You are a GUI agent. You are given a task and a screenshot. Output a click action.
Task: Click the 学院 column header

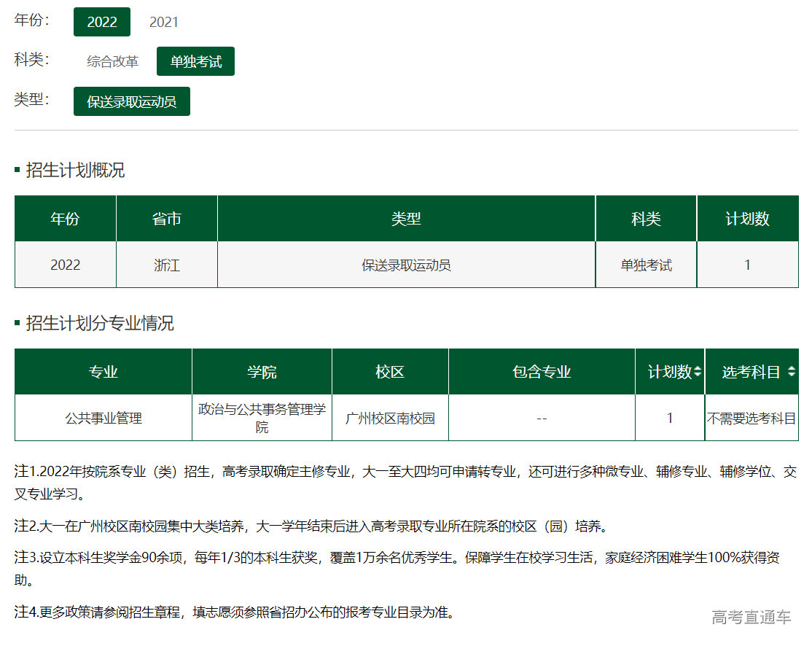[262, 372]
